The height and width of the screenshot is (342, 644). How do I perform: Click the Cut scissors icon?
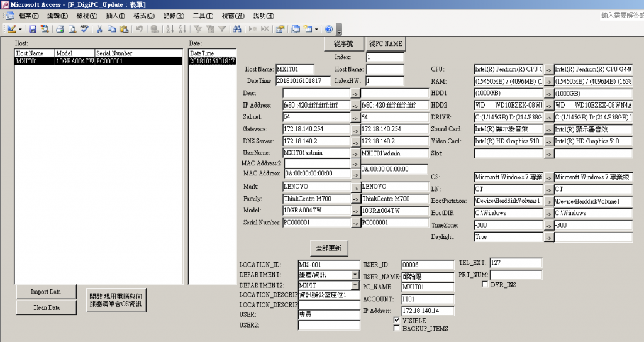pyautogui.click(x=99, y=29)
